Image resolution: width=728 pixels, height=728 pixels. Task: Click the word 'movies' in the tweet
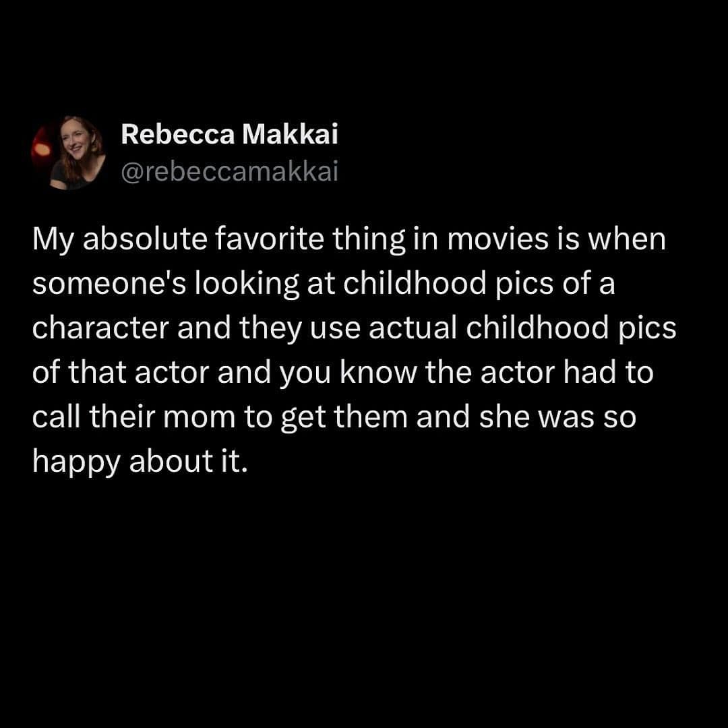tap(497, 239)
